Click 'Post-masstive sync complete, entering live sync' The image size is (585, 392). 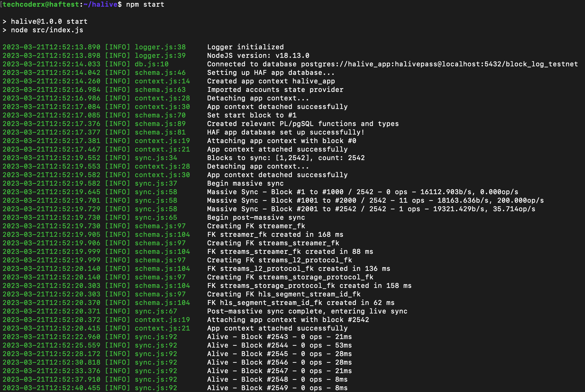307,311
